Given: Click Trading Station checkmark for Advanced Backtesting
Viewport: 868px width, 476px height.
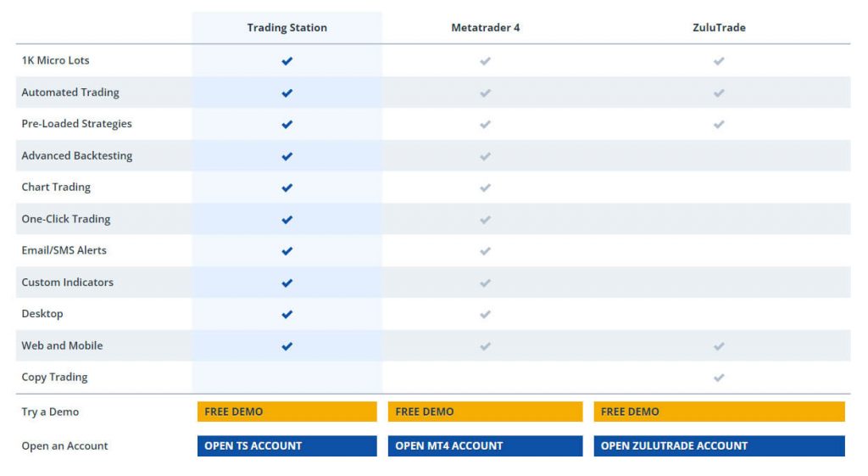Looking at the screenshot, I should click(x=287, y=157).
